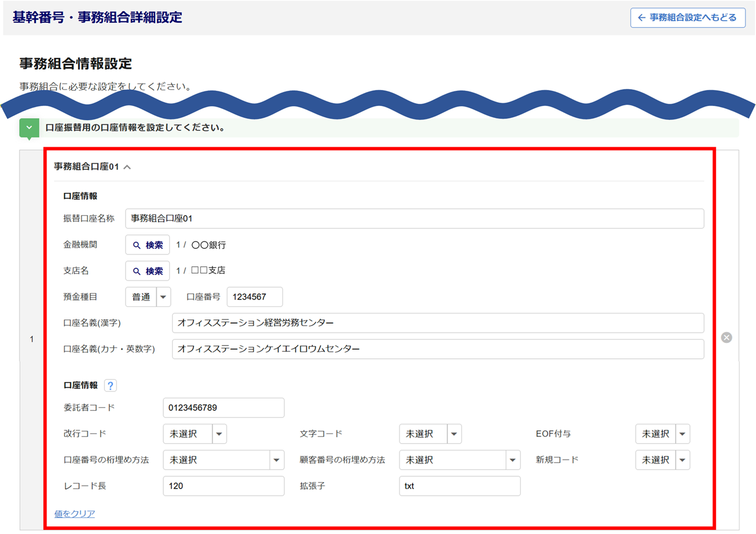Image resolution: width=756 pixels, height=534 pixels.
Task: Open the 文字コード dropdown
Action: 430,434
